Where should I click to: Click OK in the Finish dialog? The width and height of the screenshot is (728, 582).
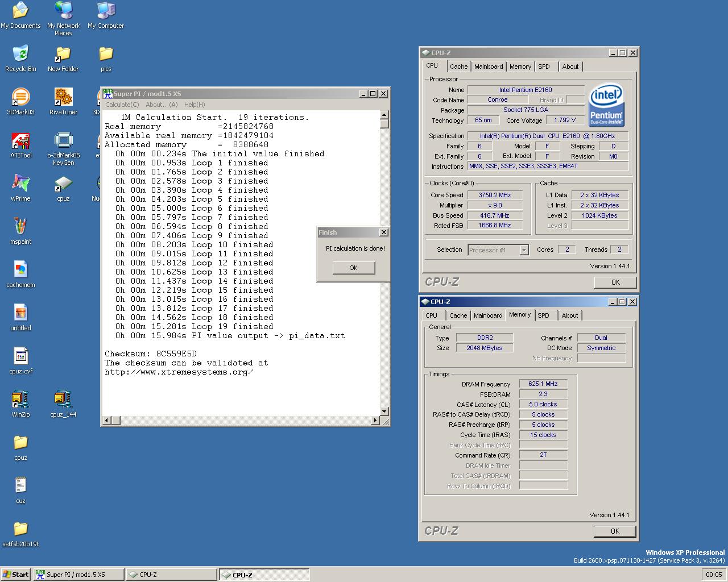point(353,268)
